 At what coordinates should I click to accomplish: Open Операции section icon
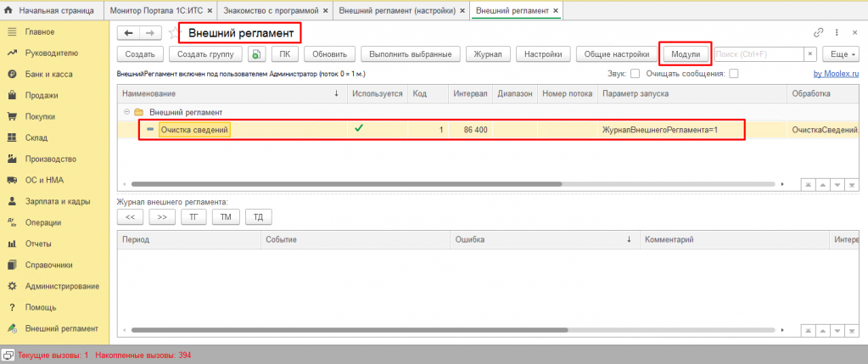[11, 222]
